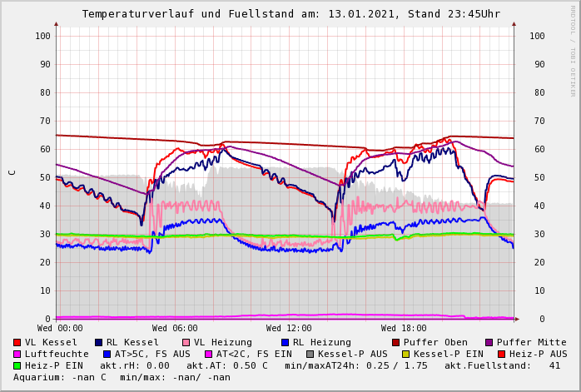Click the AT<2C, FS EIN legend swatch
Viewport: 581px width, 392px height.
click(209, 354)
